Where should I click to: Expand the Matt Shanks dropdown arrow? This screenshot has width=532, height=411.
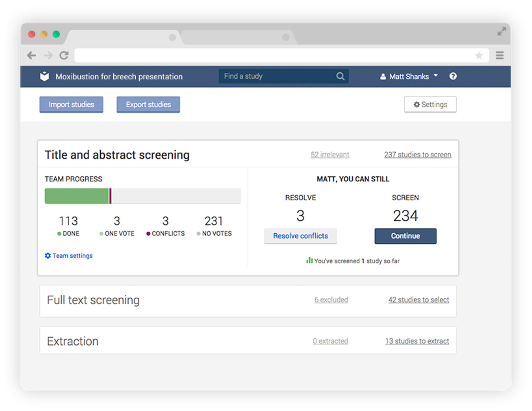[435, 76]
